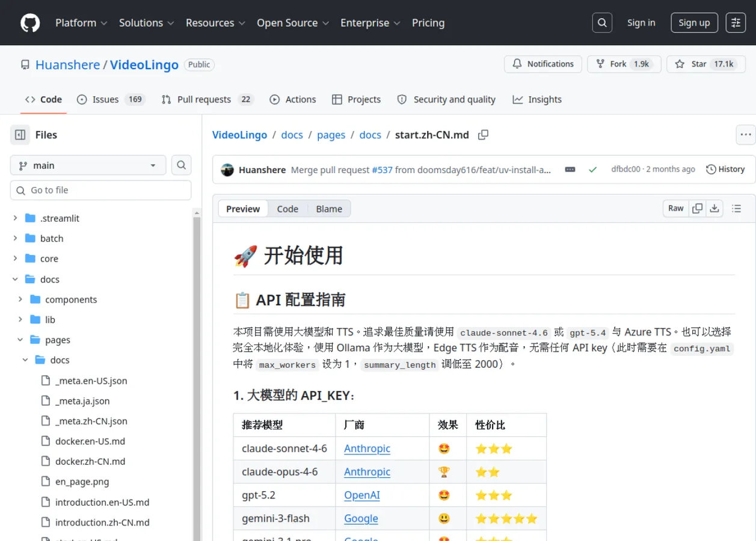
Task: Open the Platform menu
Action: point(81,23)
